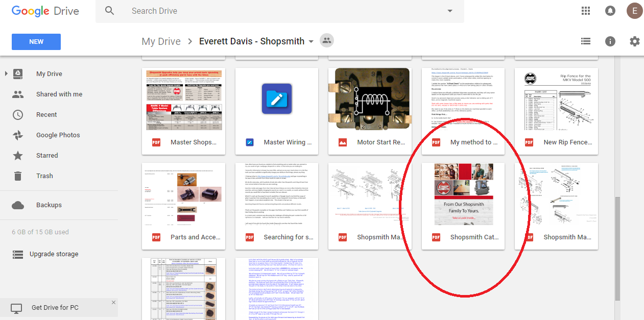Click PDF icon of My method to... file
644x320 pixels.
[x=436, y=142]
